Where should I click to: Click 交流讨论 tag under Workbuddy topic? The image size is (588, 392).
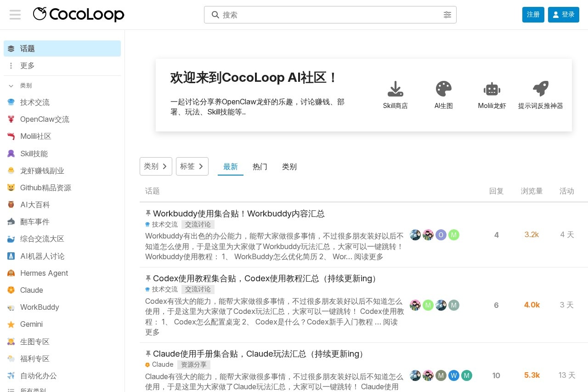click(x=198, y=225)
